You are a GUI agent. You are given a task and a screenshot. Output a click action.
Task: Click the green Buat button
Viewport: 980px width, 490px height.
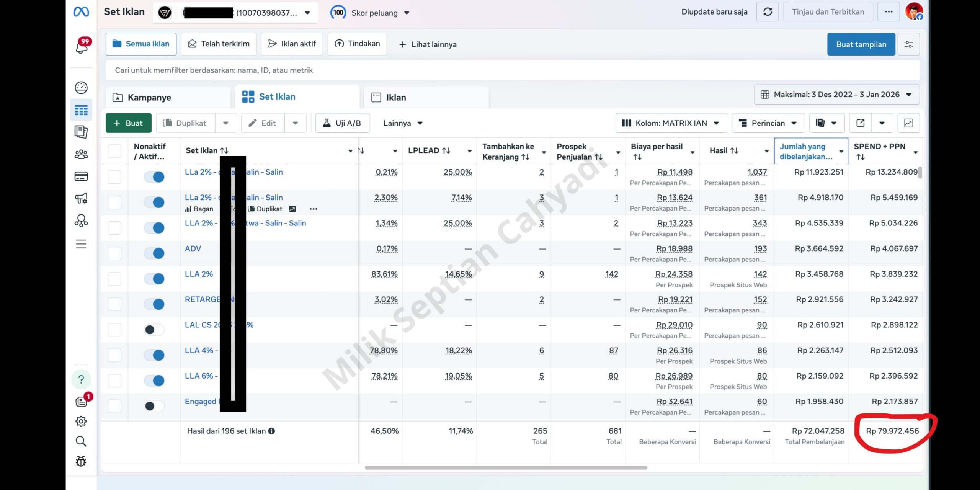point(128,123)
